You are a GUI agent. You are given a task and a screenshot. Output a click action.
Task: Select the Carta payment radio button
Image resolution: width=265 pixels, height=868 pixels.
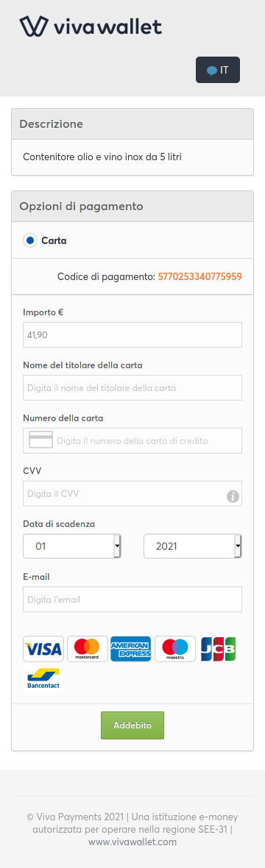30,241
